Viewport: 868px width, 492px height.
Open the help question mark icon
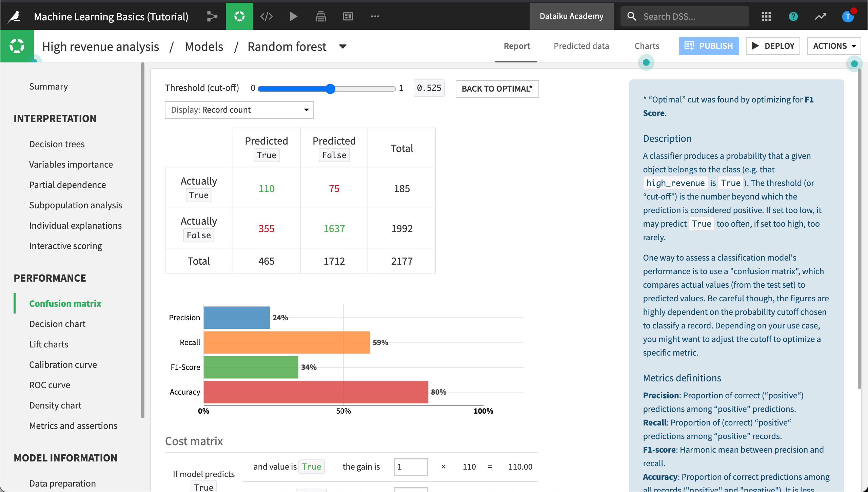point(793,16)
